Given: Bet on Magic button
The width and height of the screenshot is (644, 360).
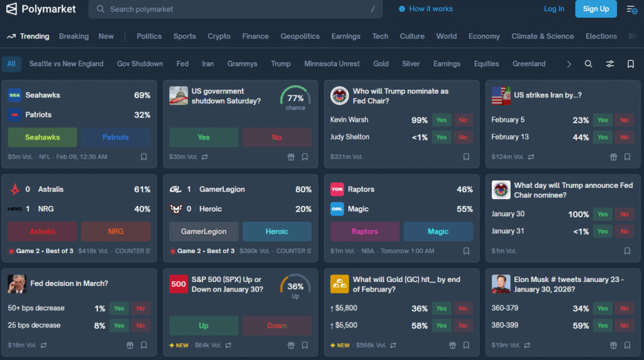Looking at the screenshot, I should (x=438, y=231).
